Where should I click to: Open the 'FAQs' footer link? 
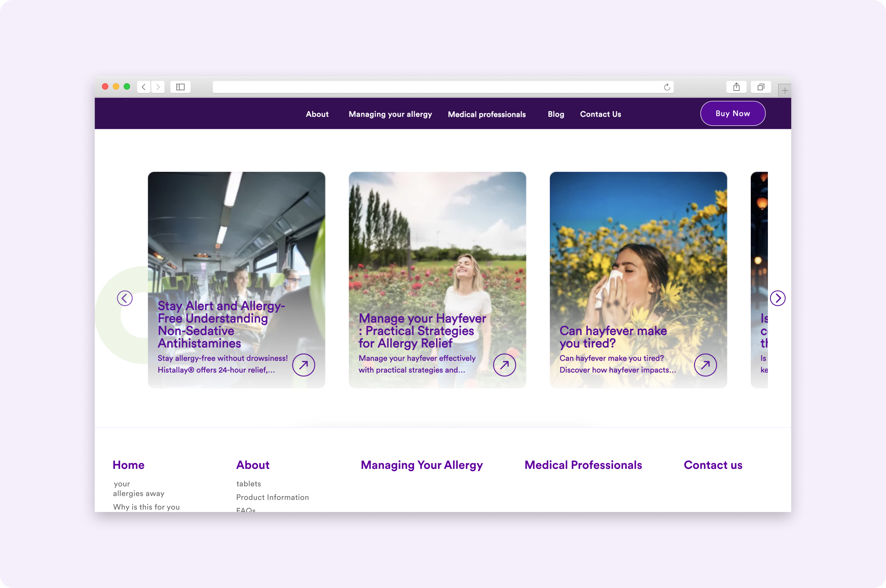(x=246, y=509)
